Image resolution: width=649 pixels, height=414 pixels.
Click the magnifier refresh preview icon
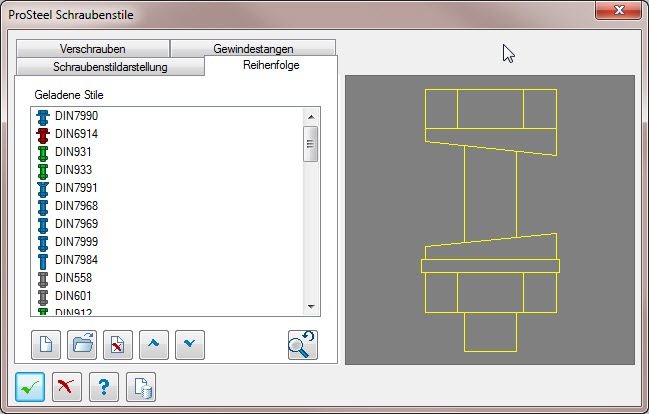303,345
